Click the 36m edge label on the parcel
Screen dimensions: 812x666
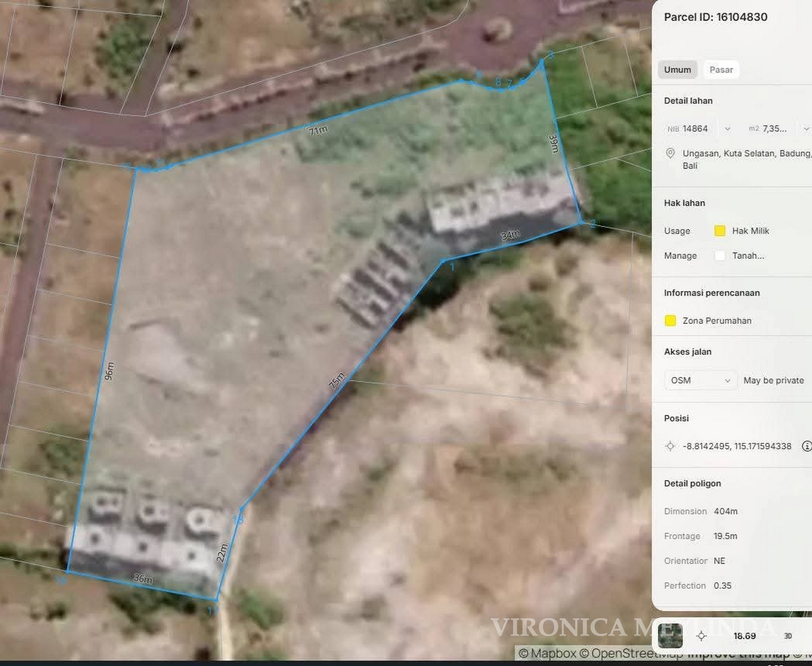[143, 578]
